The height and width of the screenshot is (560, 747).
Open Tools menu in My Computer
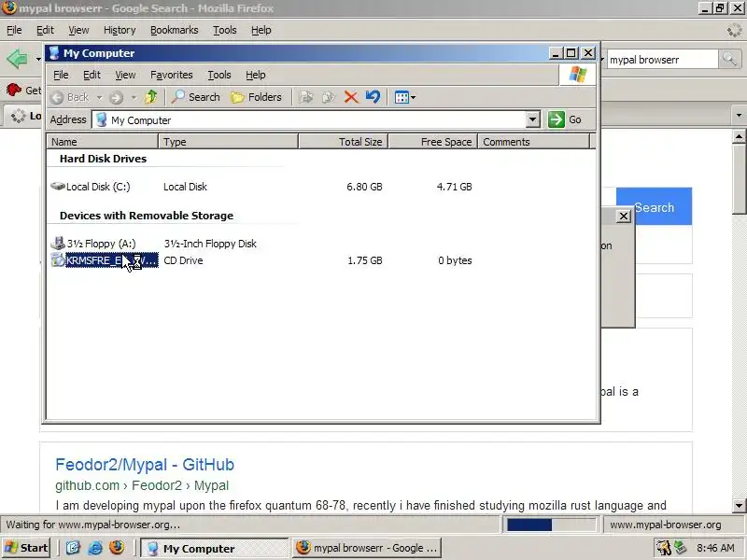click(219, 75)
